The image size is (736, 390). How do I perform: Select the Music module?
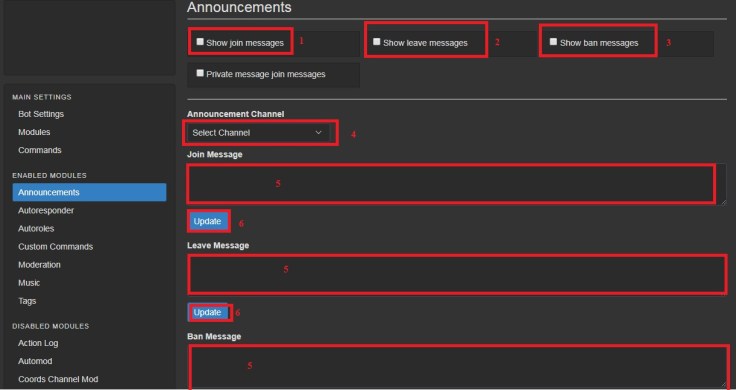(x=29, y=283)
